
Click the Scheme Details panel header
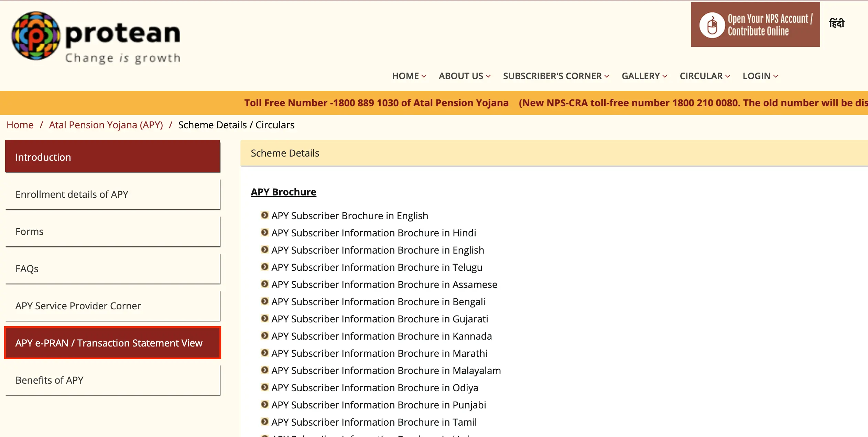pos(554,153)
